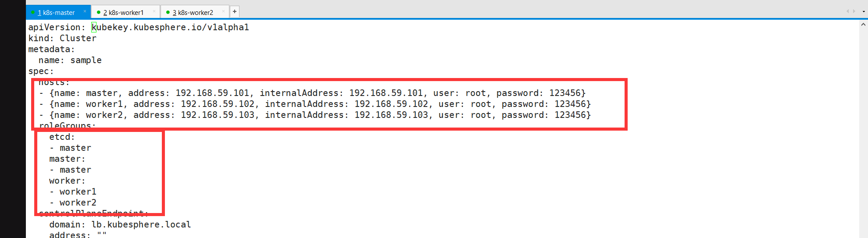Click the worker2 entry under the worker role group

(78, 202)
